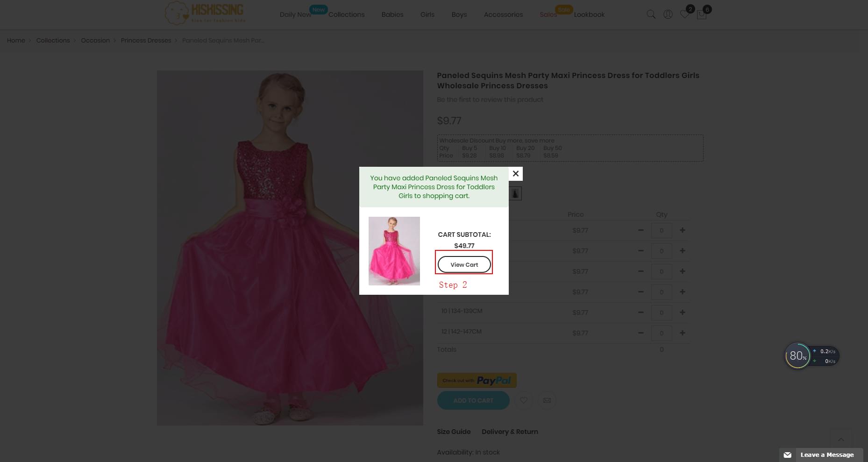Open the shopping cart bag icon
Screen dimensions: 868x462
701,14
